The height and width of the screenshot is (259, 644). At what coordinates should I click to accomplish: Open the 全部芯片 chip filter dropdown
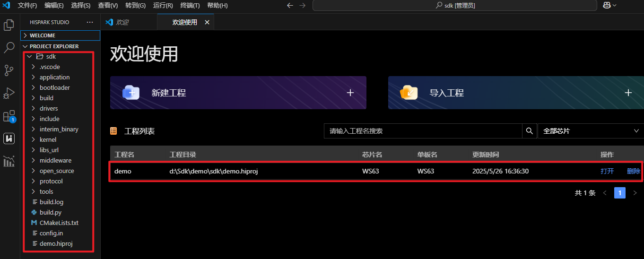591,131
